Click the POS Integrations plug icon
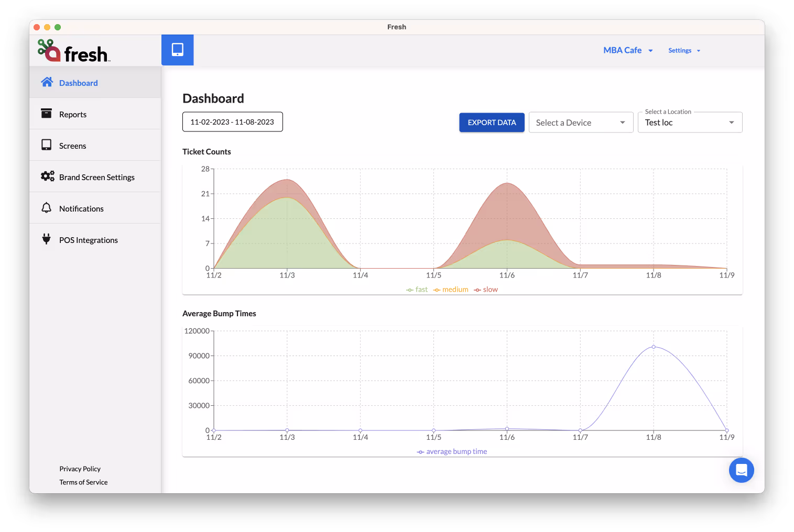Viewport: 794px width, 532px height. 47,239
